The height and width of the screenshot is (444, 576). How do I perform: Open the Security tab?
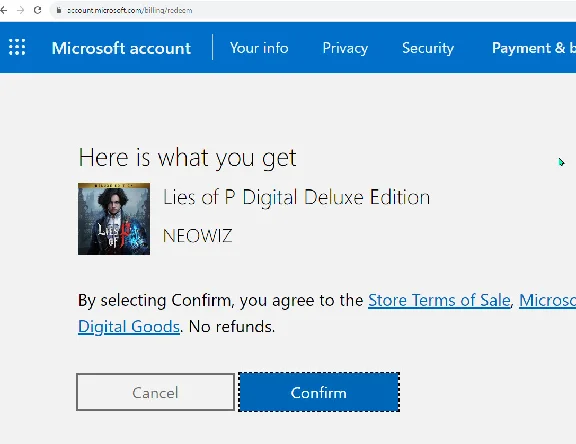tap(428, 48)
